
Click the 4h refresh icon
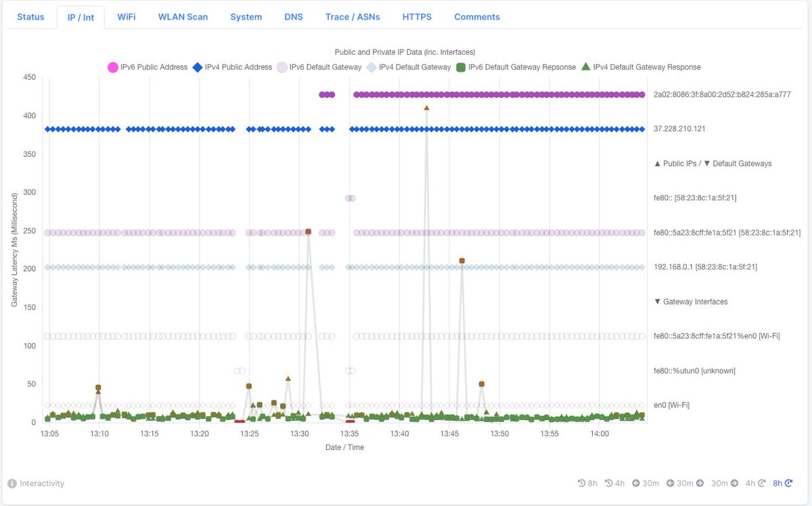761,483
